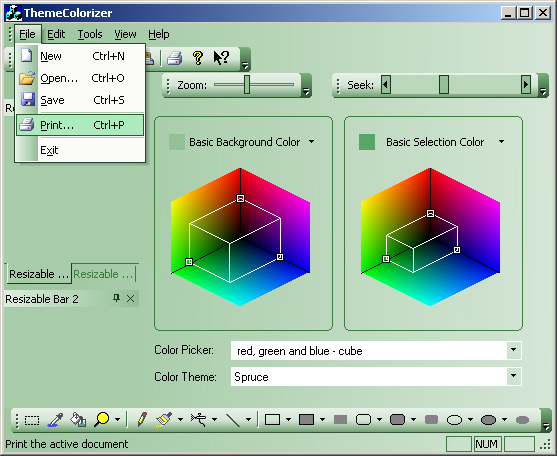The width and height of the screenshot is (557, 456).
Task: Activate the context help arrow-question cursor
Action: coord(221,58)
